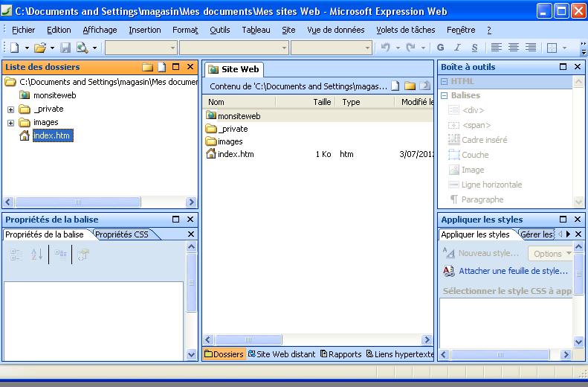Open the Edition menu
This screenshot has width=588, height=387.
pos(59,30)
